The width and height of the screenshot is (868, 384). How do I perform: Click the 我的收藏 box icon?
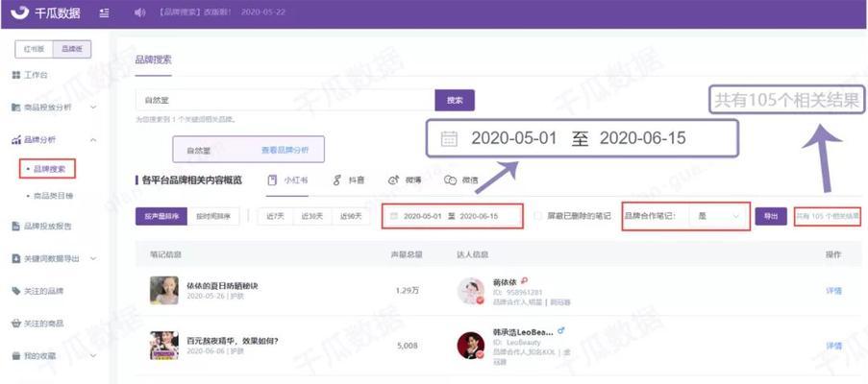[16, 356]
